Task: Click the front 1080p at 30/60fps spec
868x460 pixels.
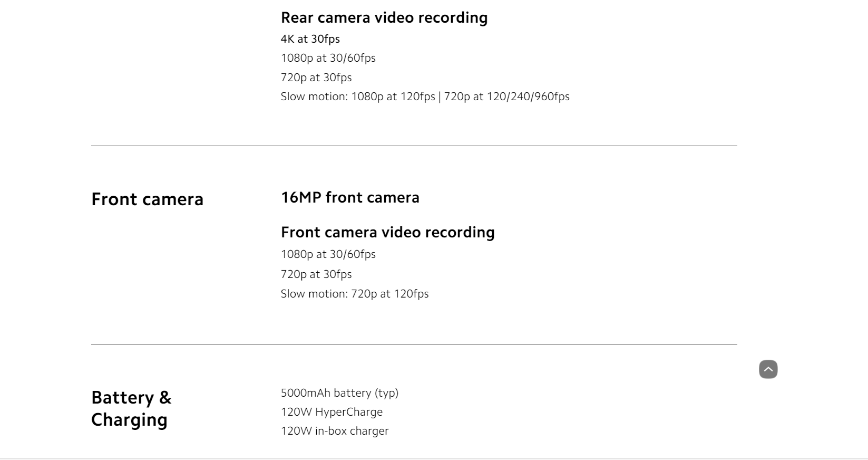Action: coord(328,254)
